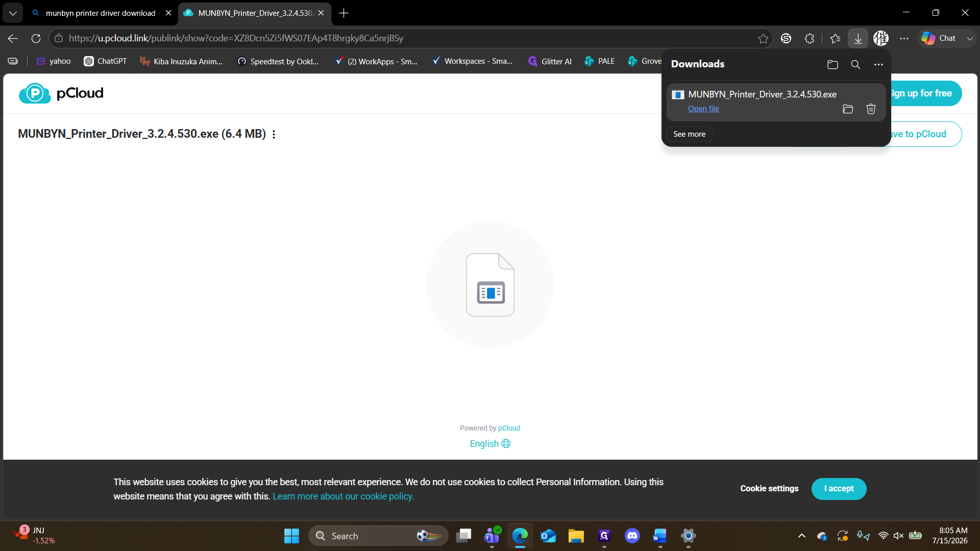This screenshot has width=980, height=551.
Task: Switch to munbyn printer driver download tab
Action: pos(101,13)
